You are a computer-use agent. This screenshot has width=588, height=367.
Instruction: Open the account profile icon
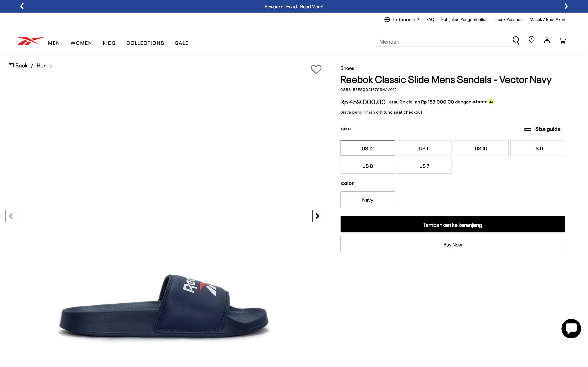coord(547,40)
